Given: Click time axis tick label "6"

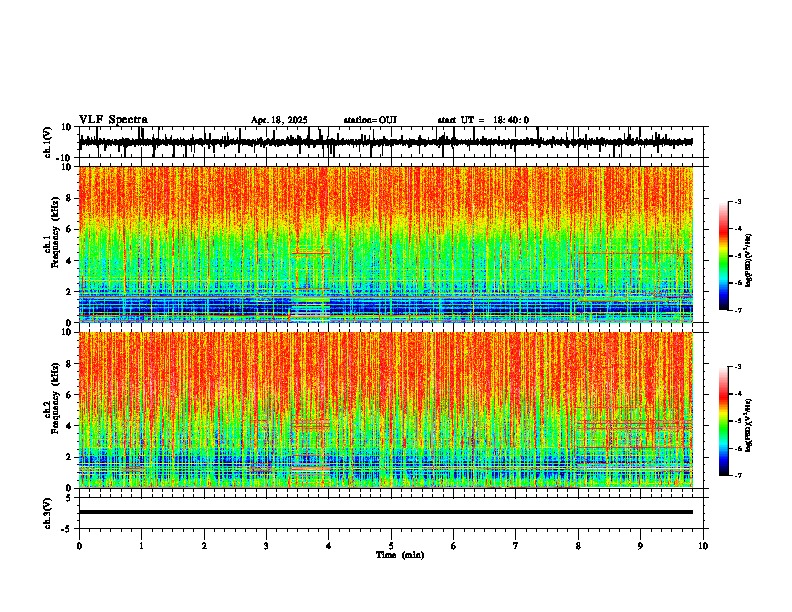Looking at the screenshot, I should coord(453,546).
